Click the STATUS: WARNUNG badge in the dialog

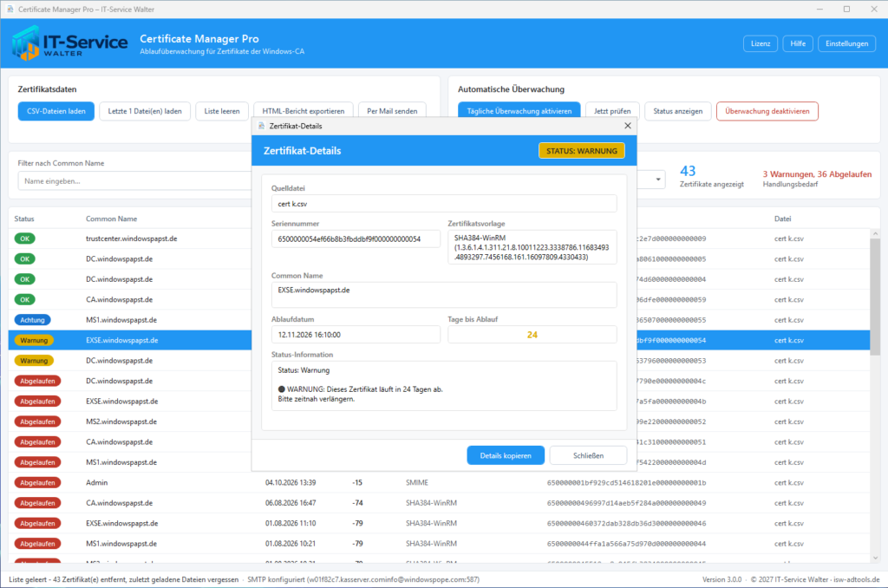(582, 151)
